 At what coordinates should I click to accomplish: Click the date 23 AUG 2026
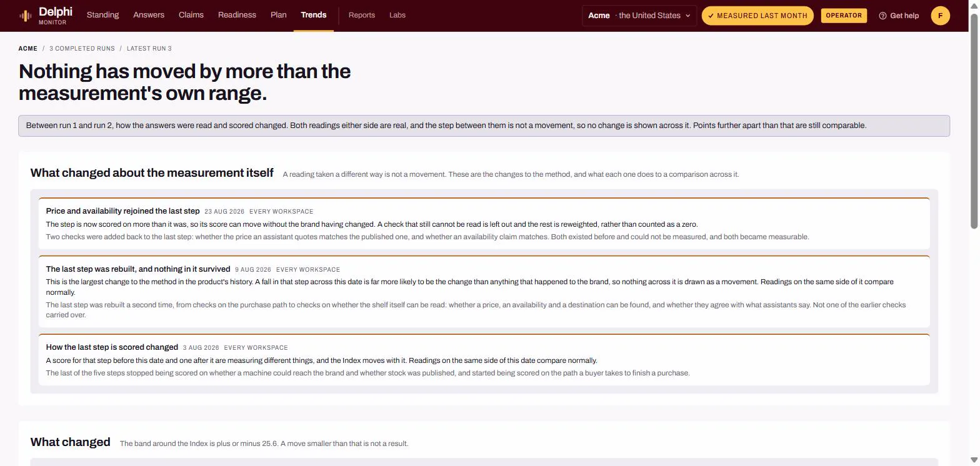pyautogui.click(x=224, y=212)
